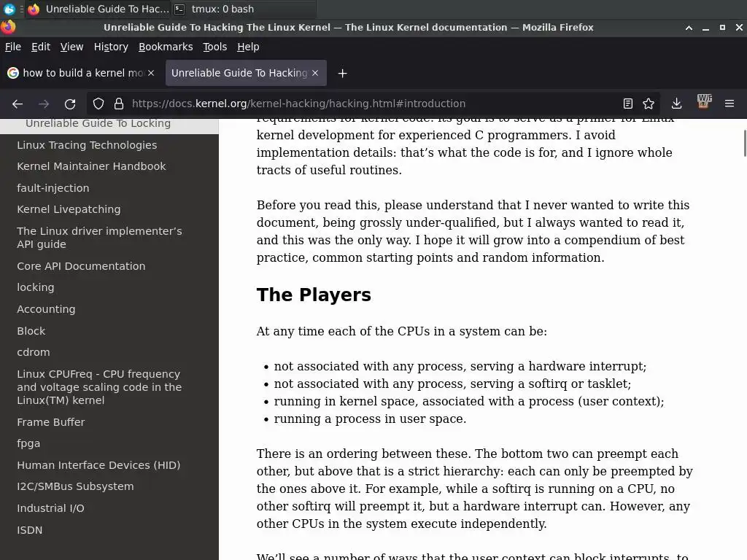This screenshot has height=560, width=747.
Task: Close the Unreliable Guide To Hacking tab
Action: pos(315,73)
